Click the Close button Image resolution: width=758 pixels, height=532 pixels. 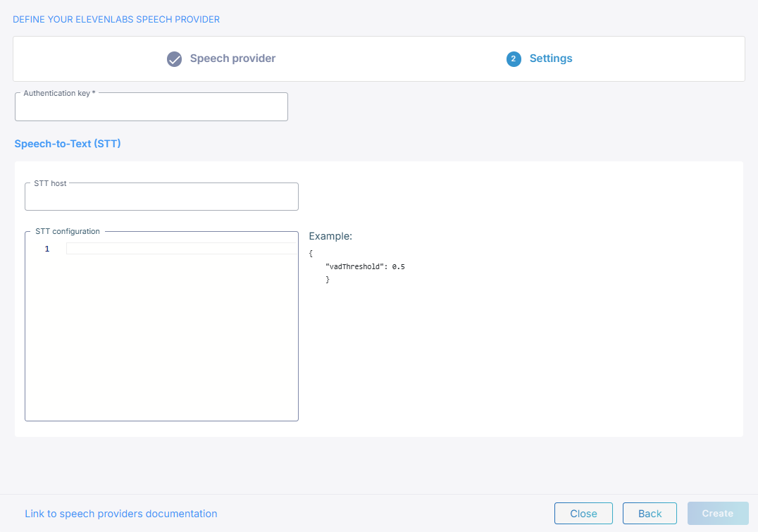coord(583,514)
